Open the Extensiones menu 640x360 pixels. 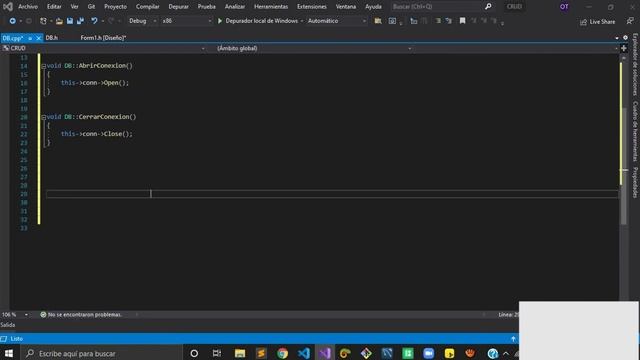click(312, 7)
